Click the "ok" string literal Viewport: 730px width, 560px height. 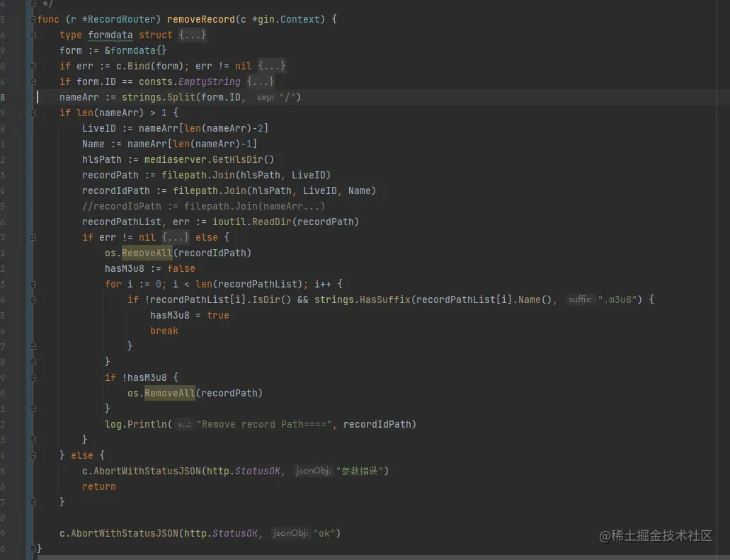point(324,534)
